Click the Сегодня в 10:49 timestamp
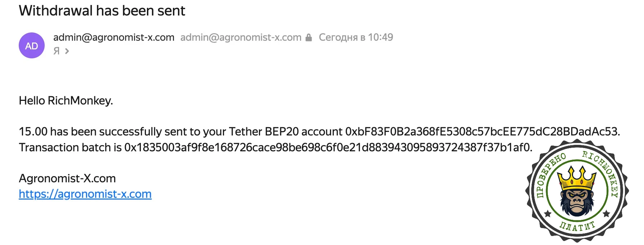The image size is (644, 245). tap(356, 37)
